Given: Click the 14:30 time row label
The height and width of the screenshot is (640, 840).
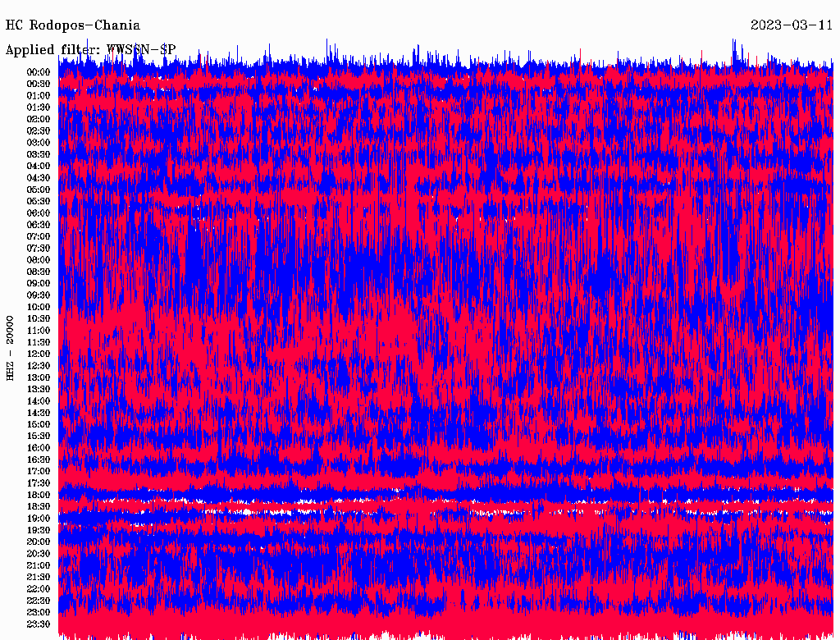Looking at the screenshot, I should pyautogui.click(x=39, y=414).
